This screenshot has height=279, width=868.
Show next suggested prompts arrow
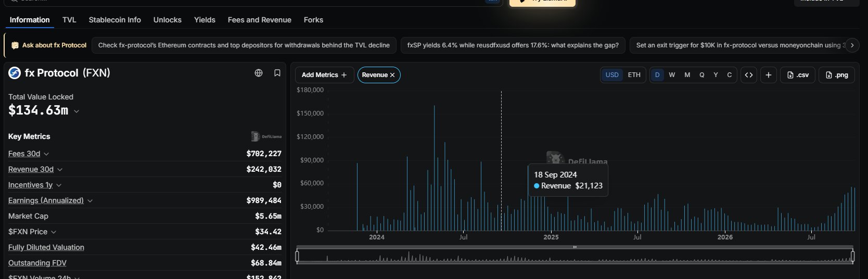tap(852, 45)
